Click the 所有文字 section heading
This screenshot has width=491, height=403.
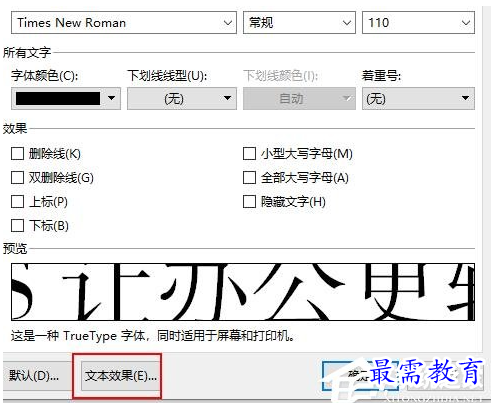[x=27, y=52]
